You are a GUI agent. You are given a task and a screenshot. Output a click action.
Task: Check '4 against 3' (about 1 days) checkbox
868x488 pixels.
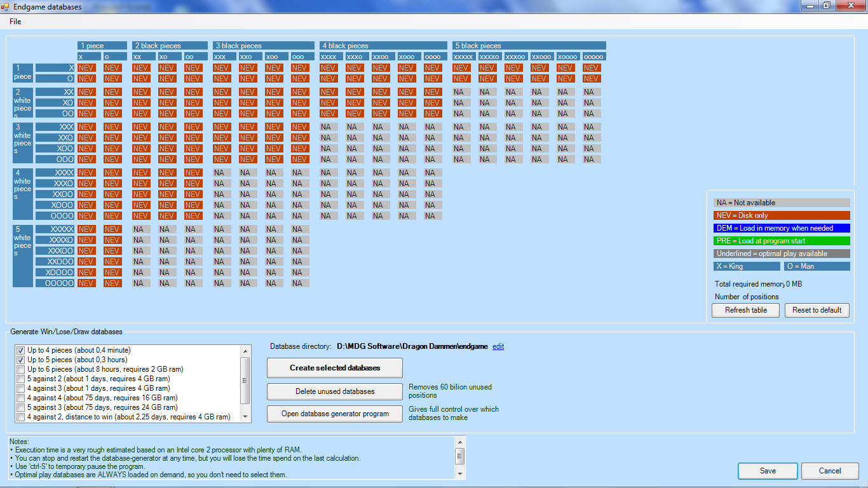click(x=21, y=388)
